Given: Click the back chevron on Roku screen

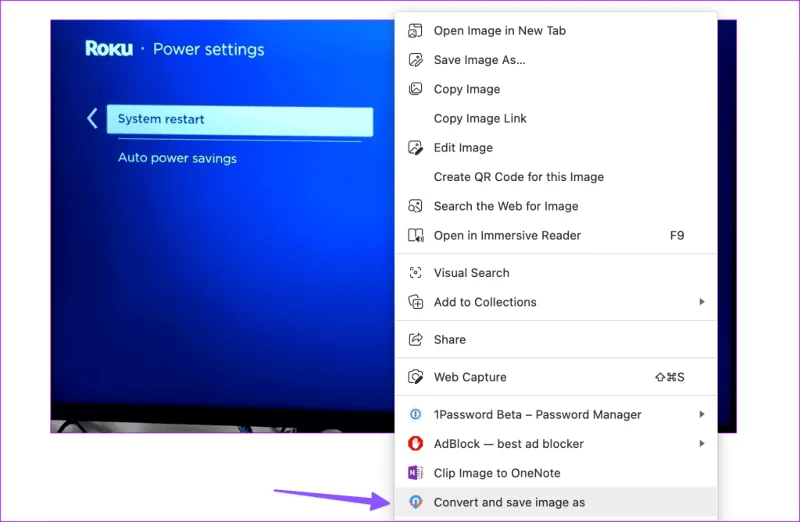Looking at the screenshot, I should 92,118.
